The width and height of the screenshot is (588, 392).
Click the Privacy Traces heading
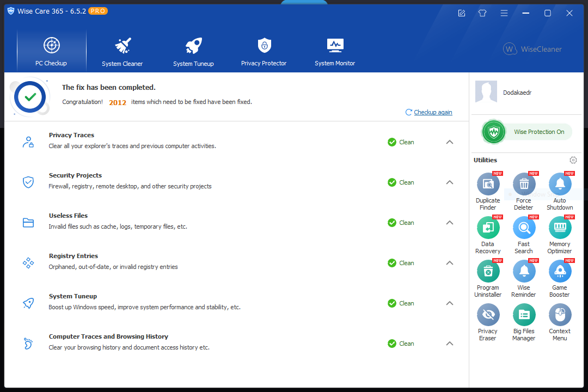(71, 135)
